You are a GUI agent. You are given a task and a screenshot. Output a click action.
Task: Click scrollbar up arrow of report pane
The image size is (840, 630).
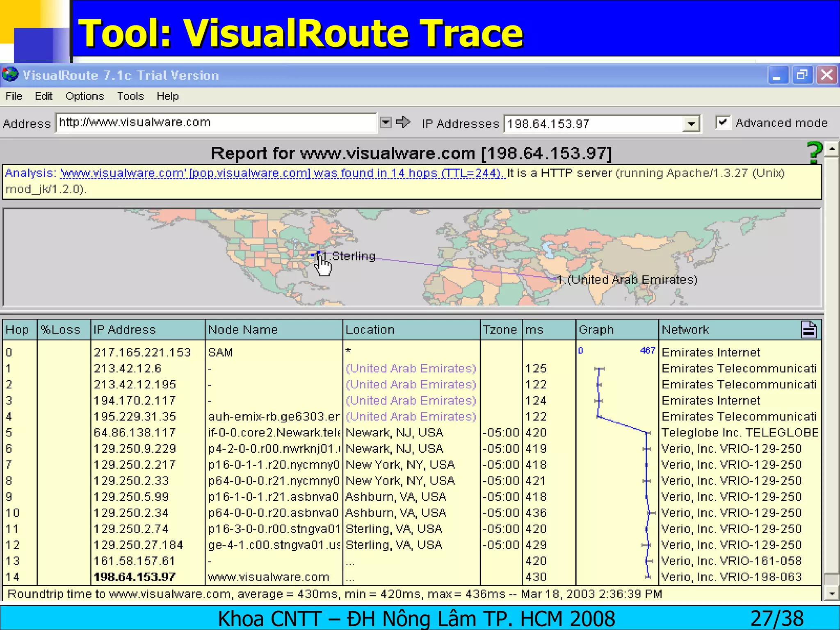832,149
